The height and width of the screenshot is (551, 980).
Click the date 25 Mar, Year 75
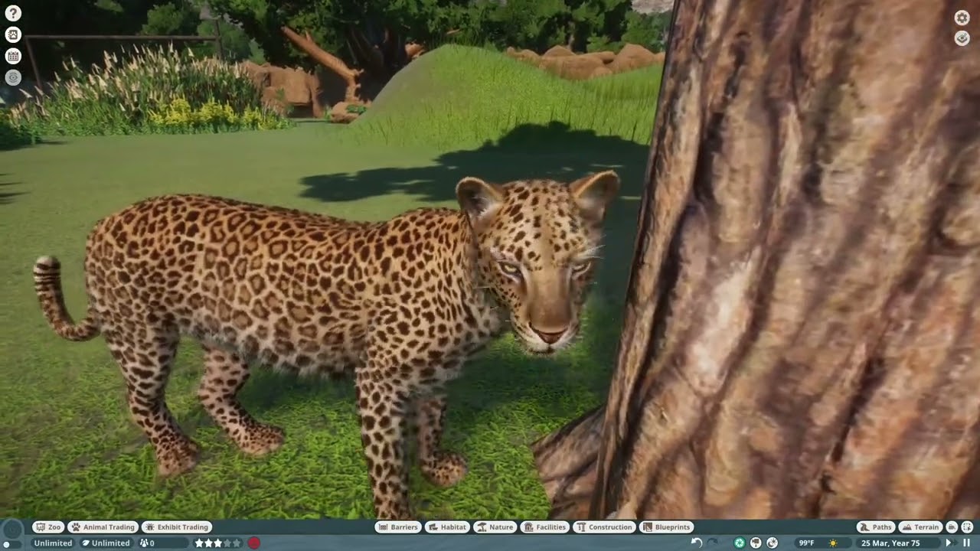[890, 543]
